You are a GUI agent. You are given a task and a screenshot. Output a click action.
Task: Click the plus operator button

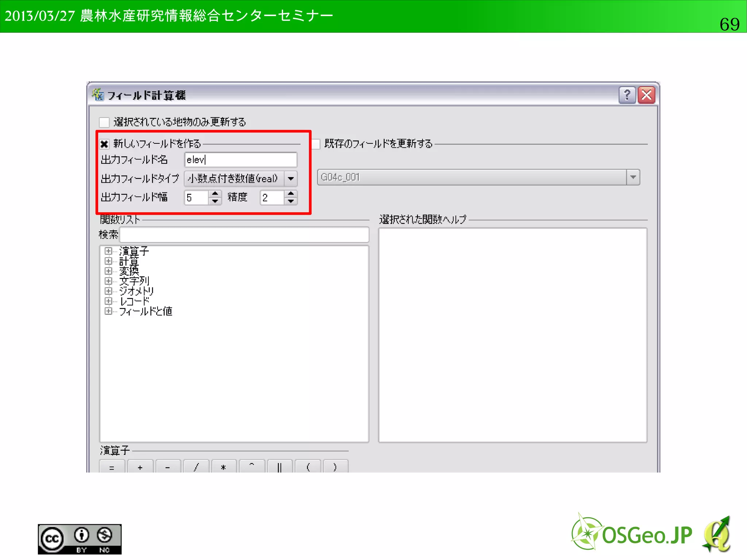coord(140,466)
